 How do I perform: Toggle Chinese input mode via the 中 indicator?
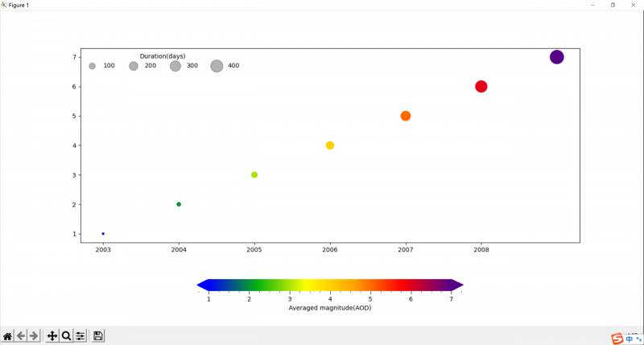pyautogui.click(x=629, y=338)
